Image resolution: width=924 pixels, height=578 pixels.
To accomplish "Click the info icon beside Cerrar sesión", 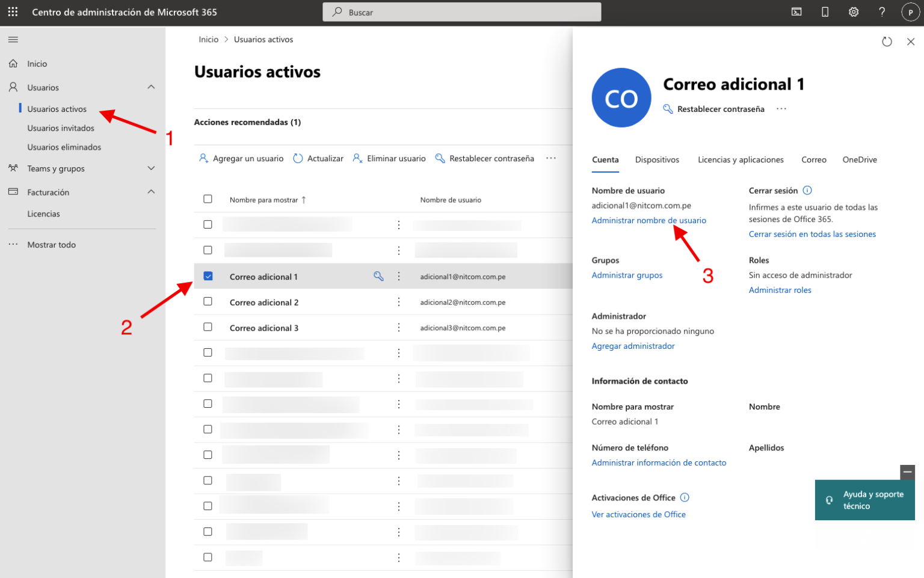I will 806,190.
